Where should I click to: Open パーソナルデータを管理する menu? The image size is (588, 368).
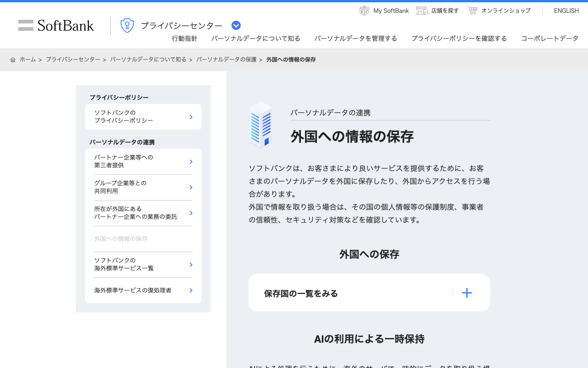tap(356, 39)
